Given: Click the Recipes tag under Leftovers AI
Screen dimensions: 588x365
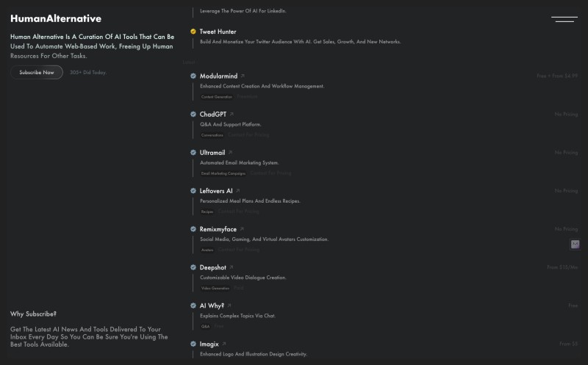Looking at the screenshot, I should point(207,212).
